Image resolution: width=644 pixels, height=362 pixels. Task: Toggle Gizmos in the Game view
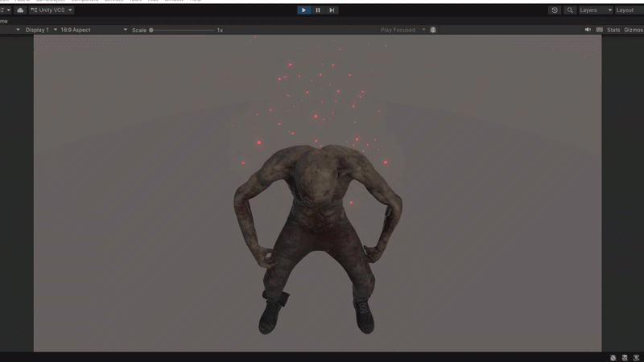pyautogui.click(x=634, y=30)
